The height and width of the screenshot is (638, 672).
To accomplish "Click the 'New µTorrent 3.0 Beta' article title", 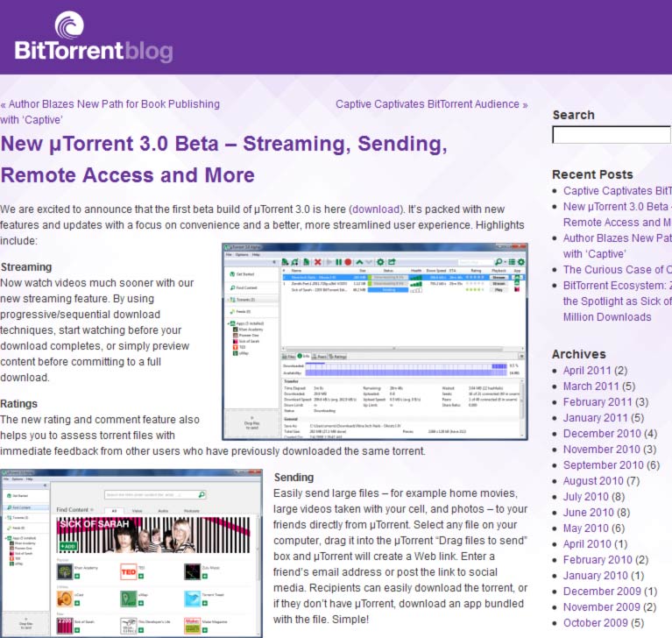I will point(223,159).
